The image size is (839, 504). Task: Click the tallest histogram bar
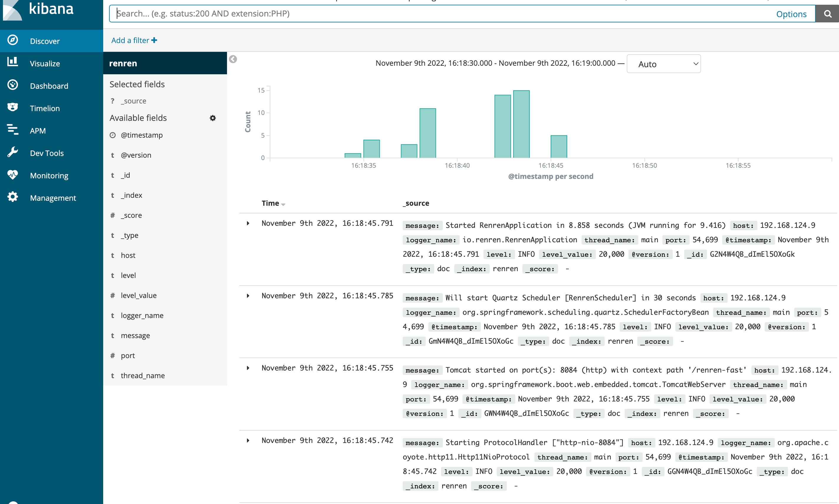(521, 124)
